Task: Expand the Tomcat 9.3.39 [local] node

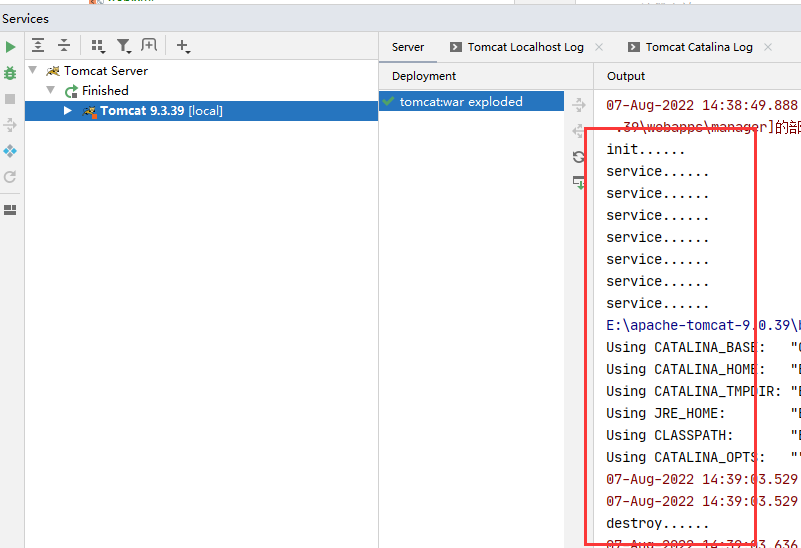Action: (67, 111)
